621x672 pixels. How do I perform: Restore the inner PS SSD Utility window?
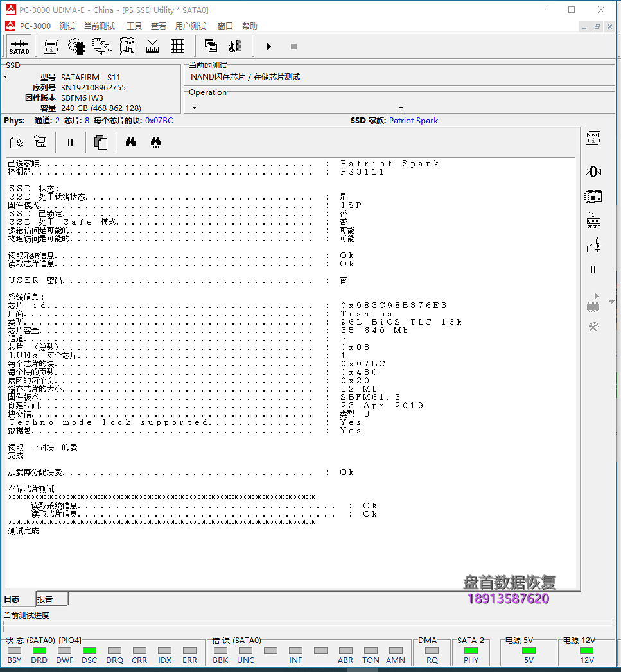597,26
